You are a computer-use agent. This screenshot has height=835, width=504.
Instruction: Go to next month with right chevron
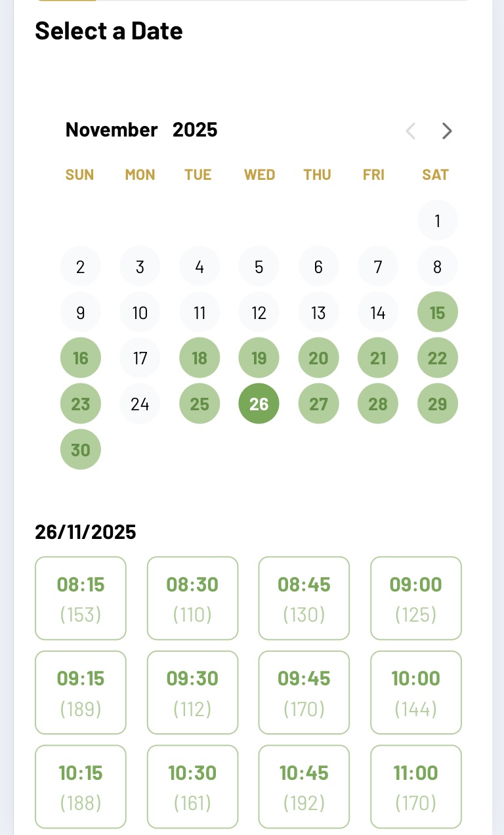tap(447, 131)
